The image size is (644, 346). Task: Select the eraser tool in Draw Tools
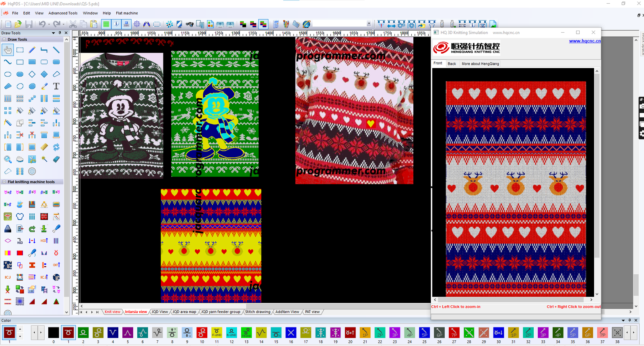56,160
